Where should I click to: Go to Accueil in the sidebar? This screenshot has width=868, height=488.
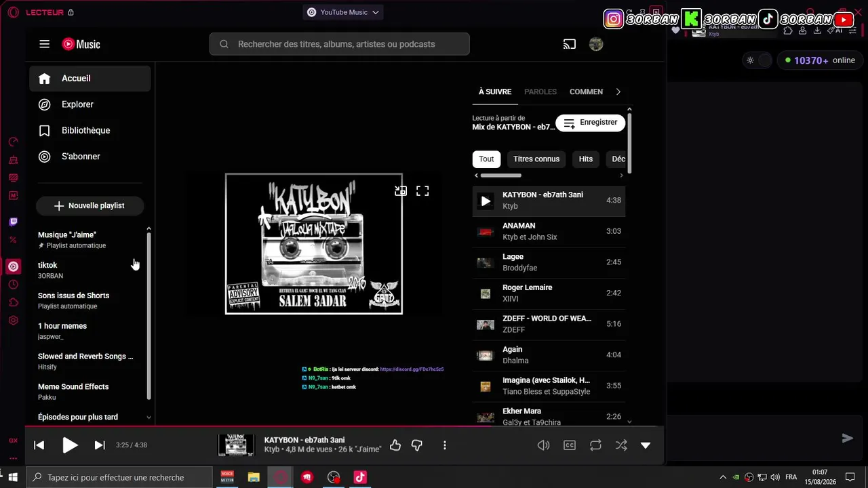coord(90,79)
